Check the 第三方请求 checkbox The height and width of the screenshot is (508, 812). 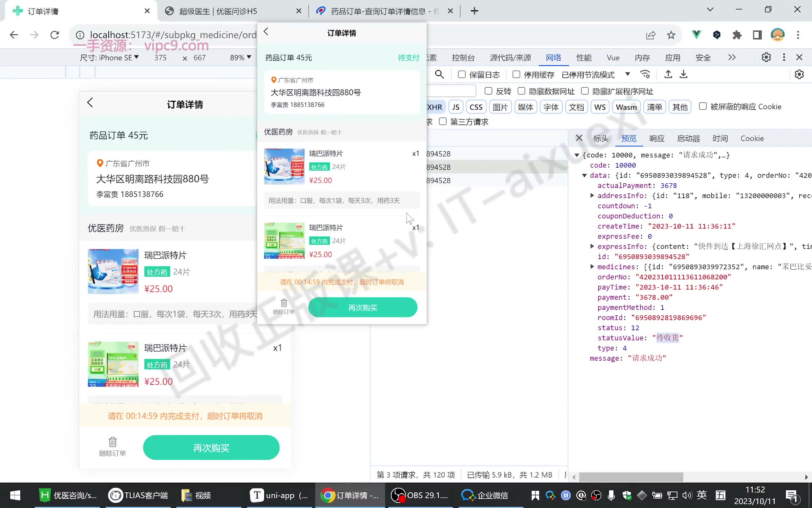(x=443, y=121)
